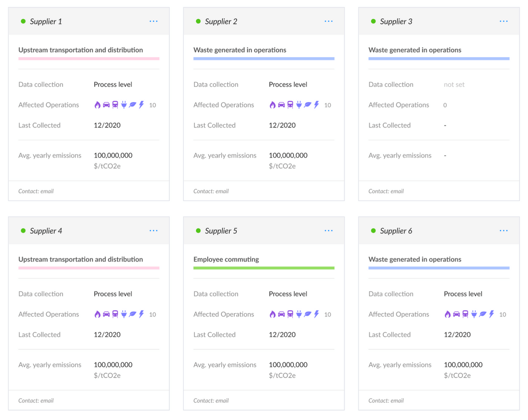The width and height of the screenshot is (528, 420).
Task: Click the leaf icon on Supplier 6 card
Action: [x=483, y=315]
